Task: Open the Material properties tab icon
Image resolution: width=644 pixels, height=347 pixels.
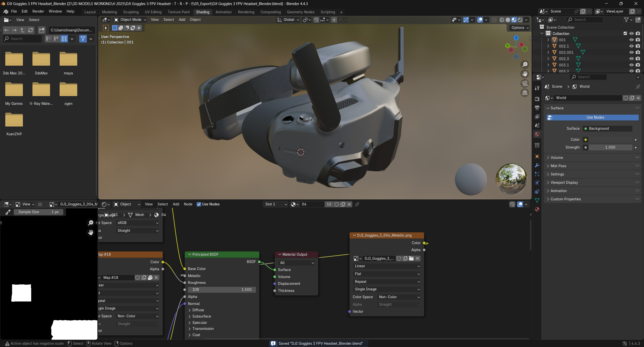Action: pos(537,209)
